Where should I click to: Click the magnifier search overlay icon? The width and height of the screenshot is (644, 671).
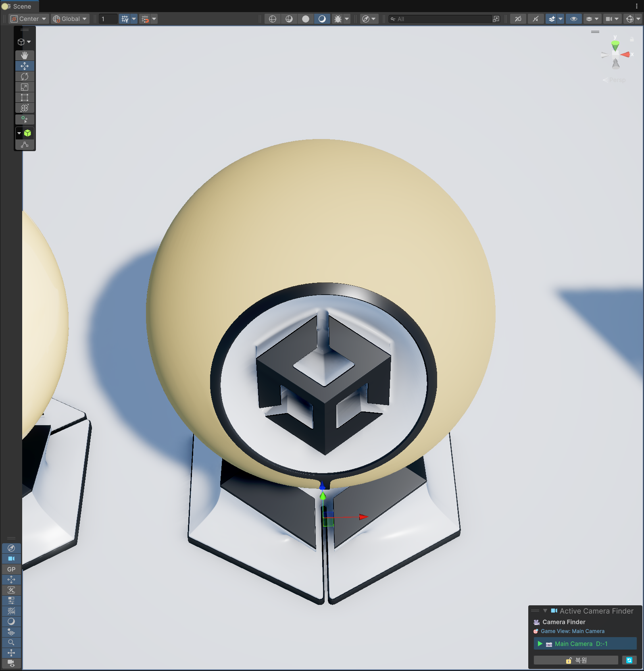tap(11, 642)
